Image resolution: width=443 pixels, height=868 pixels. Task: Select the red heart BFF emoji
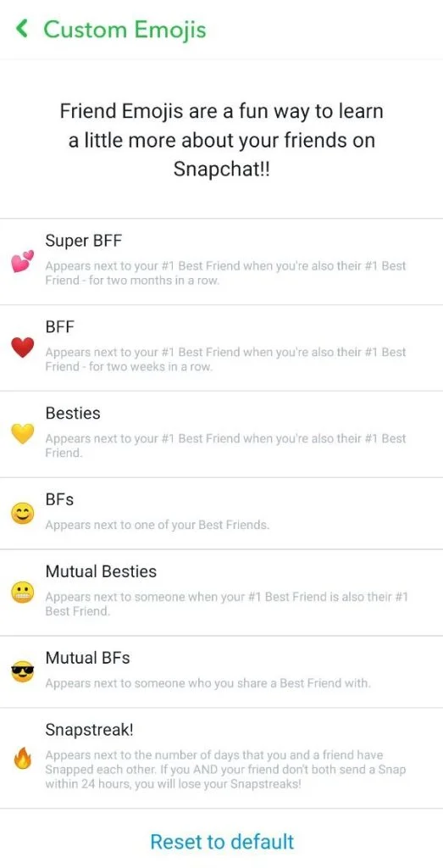click(x=23, y=348)
